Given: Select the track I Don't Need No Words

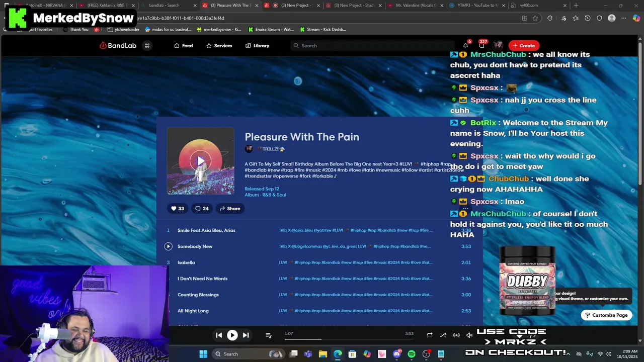Looking at the screenshot, I should [x=202, y=279].
